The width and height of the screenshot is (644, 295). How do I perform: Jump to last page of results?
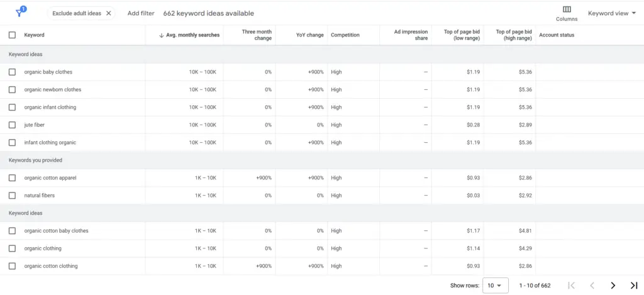[634, 285]
